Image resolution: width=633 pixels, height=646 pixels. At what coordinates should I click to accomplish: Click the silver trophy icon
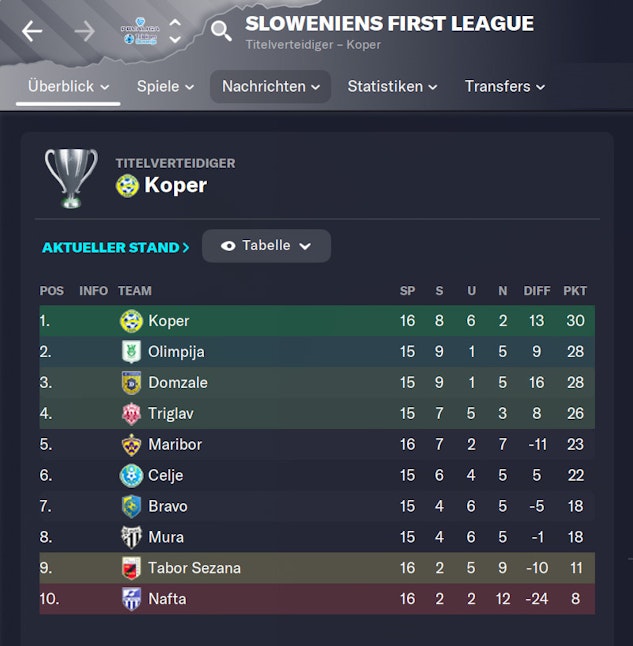71,178
